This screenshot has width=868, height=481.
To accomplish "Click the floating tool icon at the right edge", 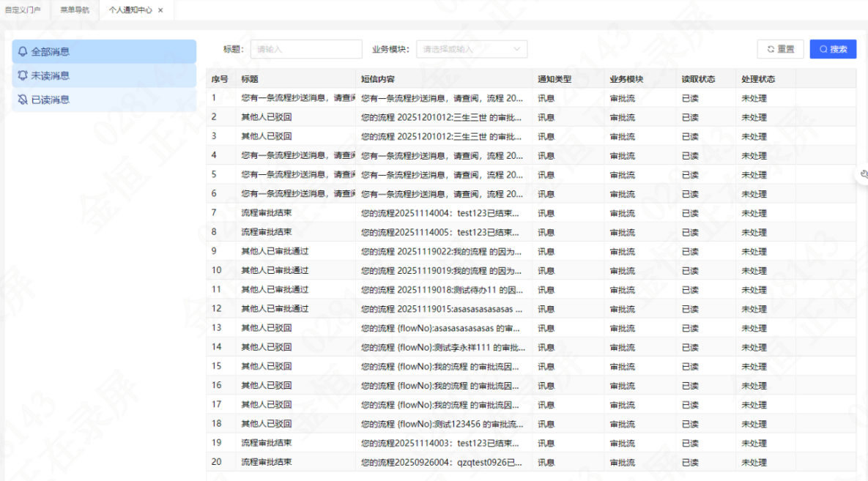I will pos(863,174).
